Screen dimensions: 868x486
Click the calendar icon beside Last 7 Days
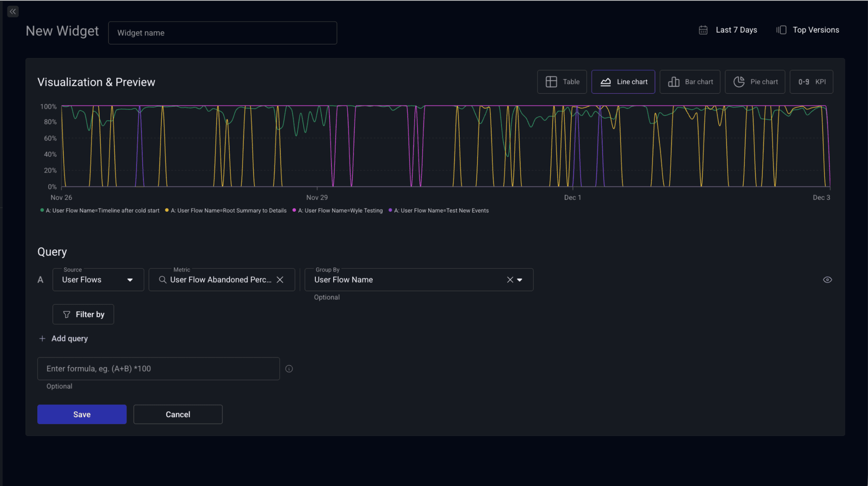pyautogui.click(x=703, y=30)
